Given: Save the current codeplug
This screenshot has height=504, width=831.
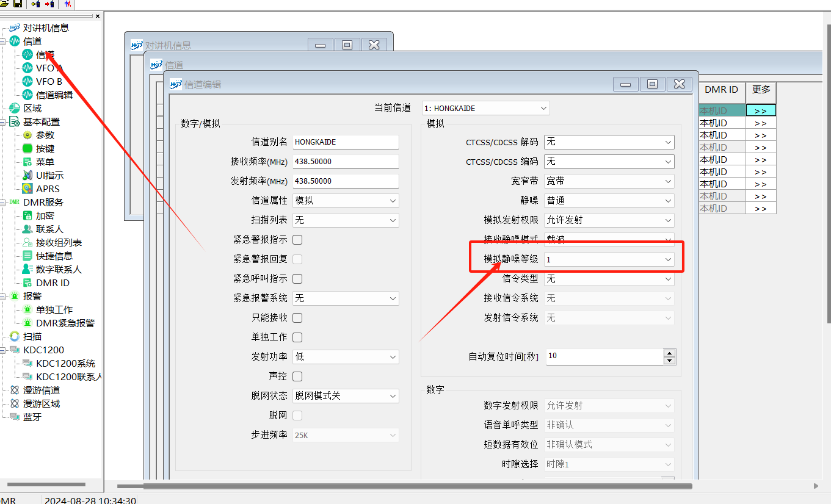Looking at the screenshot, I should [18, 4].
